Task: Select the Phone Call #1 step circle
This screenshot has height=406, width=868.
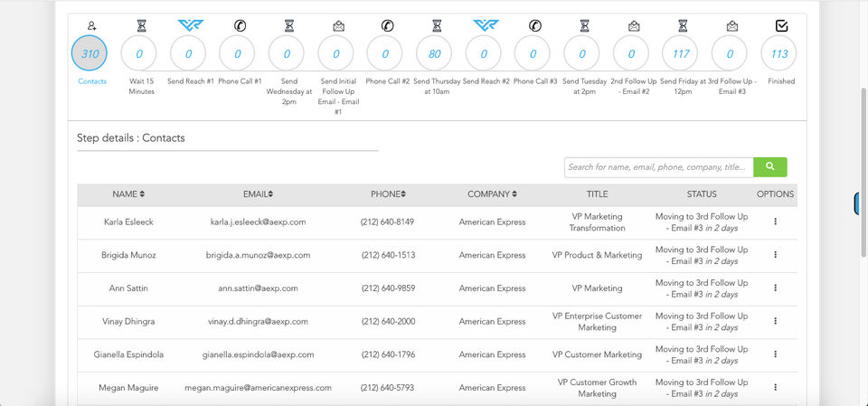Action: click(237, 53)
